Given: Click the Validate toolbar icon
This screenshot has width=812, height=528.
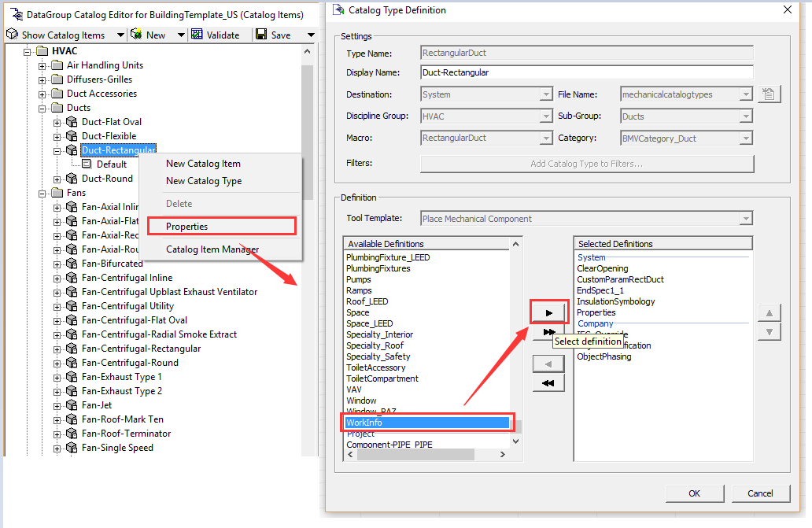Looking at the screenshot, I should [x=197, y=34].
